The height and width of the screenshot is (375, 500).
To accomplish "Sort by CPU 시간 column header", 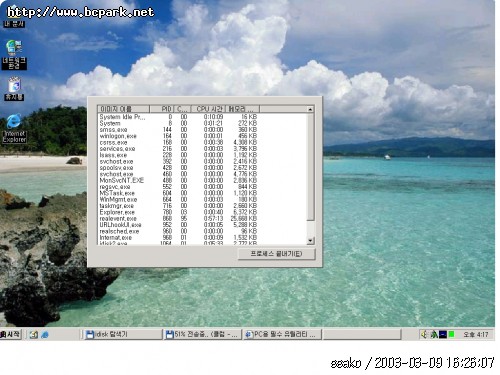I will (x=209, y=109).
